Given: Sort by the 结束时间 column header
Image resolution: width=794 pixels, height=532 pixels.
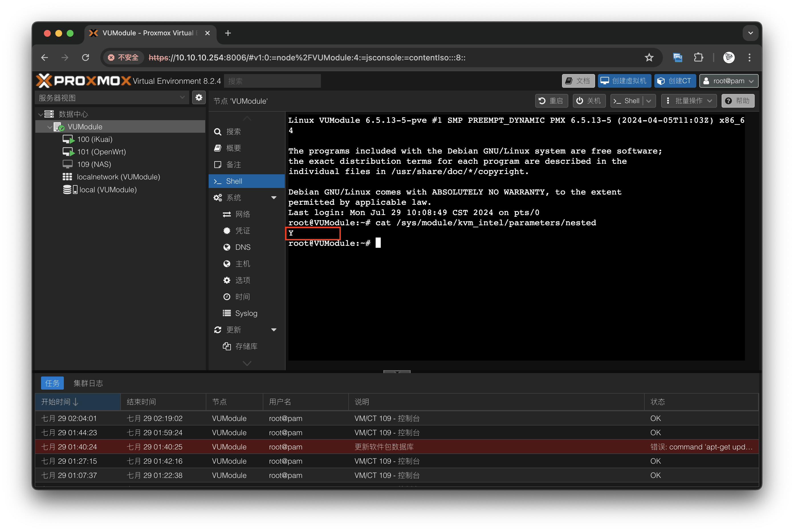Looking at the screenshot, I should pyautogui.click(x=163, y=402).
